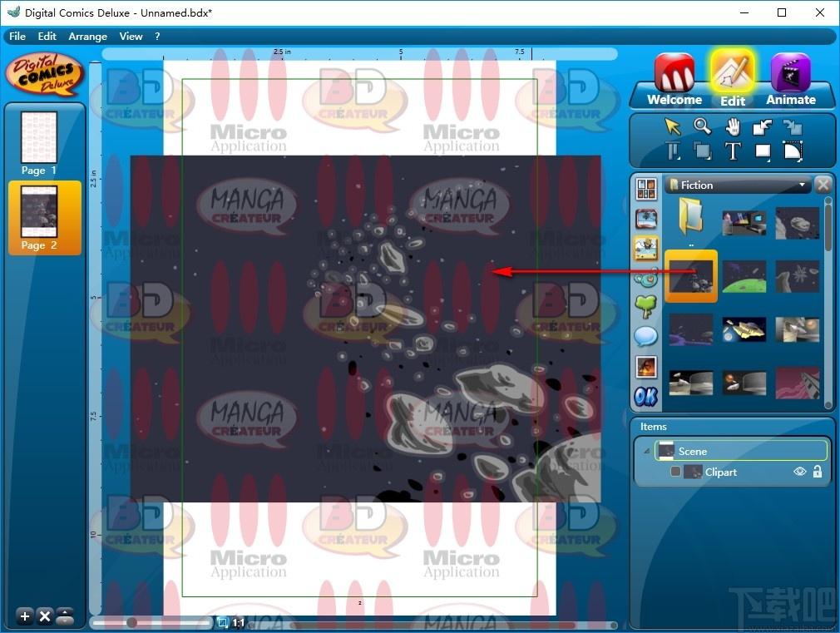Delete page using the X button
840x633 pixels.
click(45, 616)
